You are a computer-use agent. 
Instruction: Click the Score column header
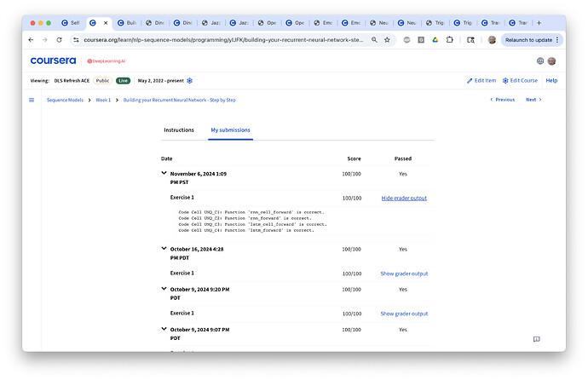[x=354, y=158]
